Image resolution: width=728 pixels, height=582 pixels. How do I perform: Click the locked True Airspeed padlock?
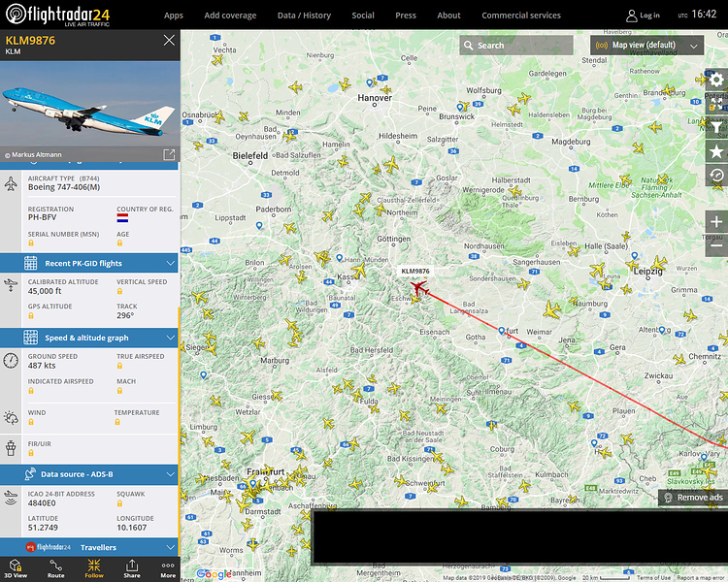(119, 367)
